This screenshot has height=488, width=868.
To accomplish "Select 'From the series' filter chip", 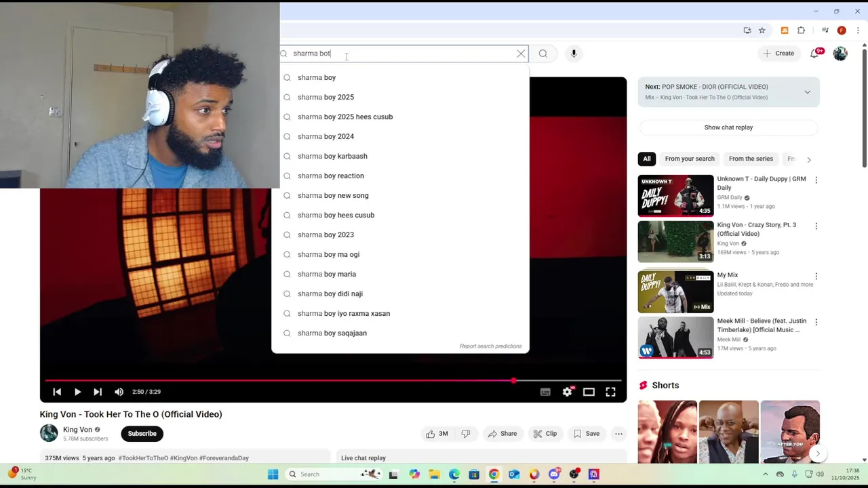I will click(751, 159).
